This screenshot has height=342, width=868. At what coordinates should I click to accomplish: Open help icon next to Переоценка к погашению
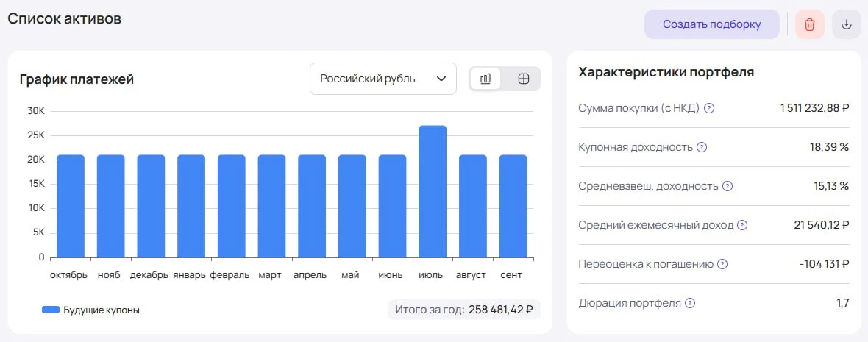point(722,264)
